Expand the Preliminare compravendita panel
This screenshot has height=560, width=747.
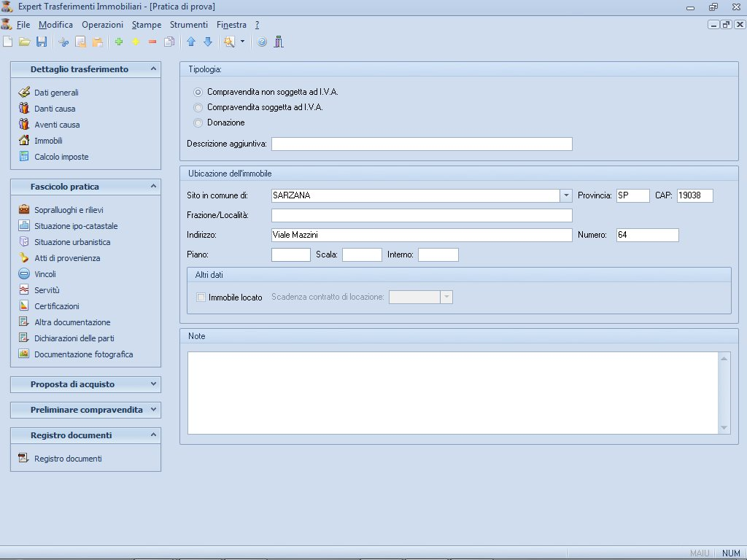coord(153,410)
